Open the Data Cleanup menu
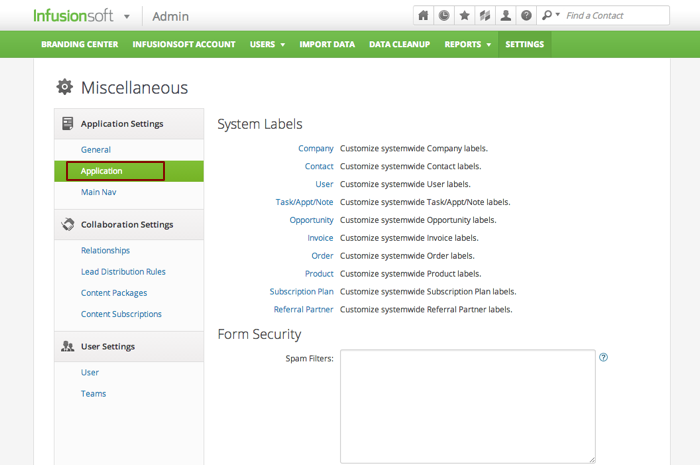Screen dimensions: 700x465 [x=399, y=44]
